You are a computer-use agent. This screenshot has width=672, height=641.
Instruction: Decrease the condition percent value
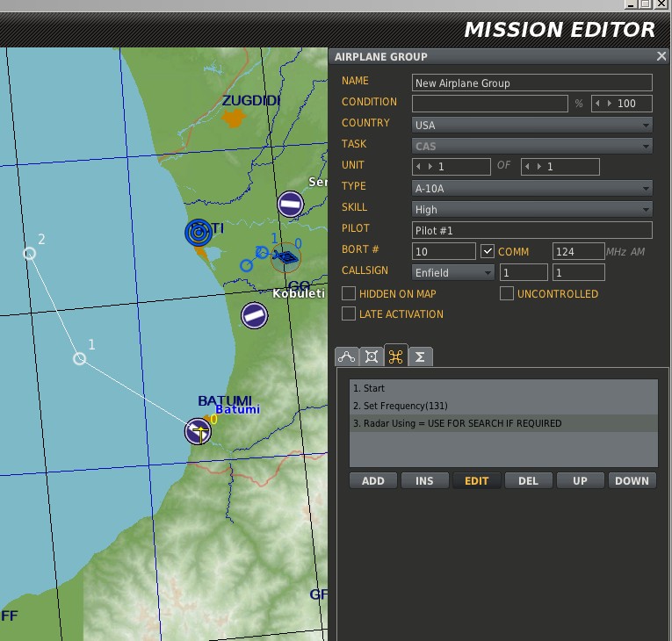[598, 104]
